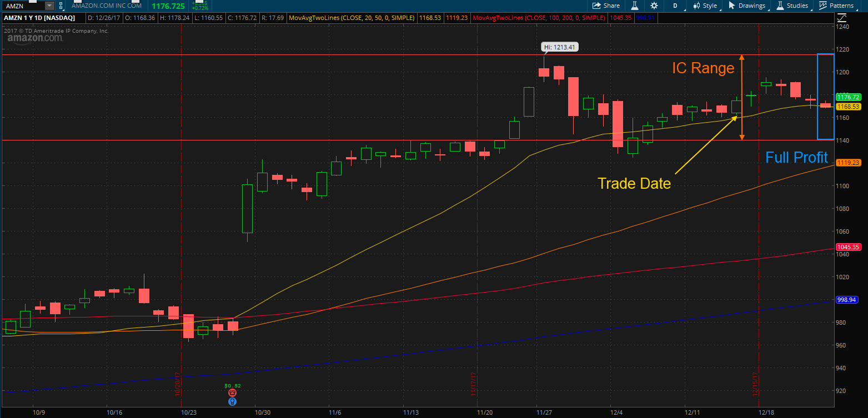
Task: Click the Studies flask icon
Action: coord(780,6)
